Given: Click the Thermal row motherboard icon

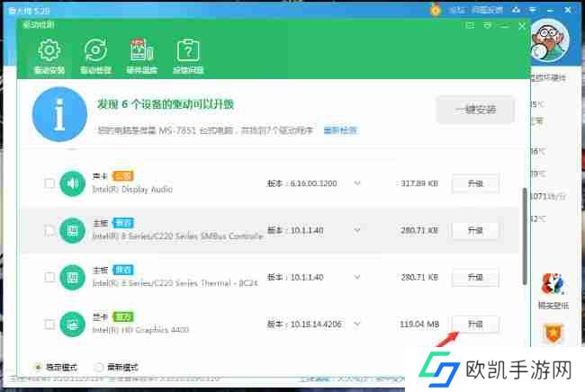Looking at the screenshot, I should point(72,277).
